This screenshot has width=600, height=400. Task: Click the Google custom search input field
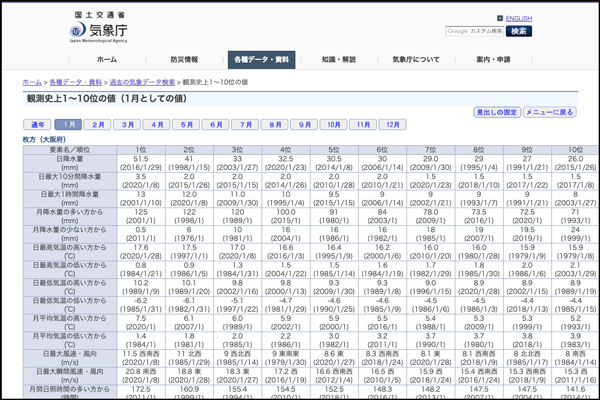pos(474,31)
